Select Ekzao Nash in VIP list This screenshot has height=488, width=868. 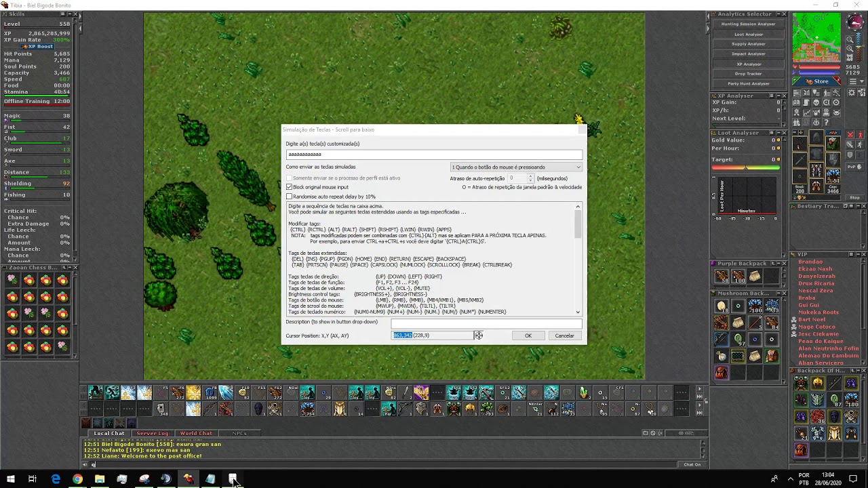pyautogui.click(x=815, y=269)
